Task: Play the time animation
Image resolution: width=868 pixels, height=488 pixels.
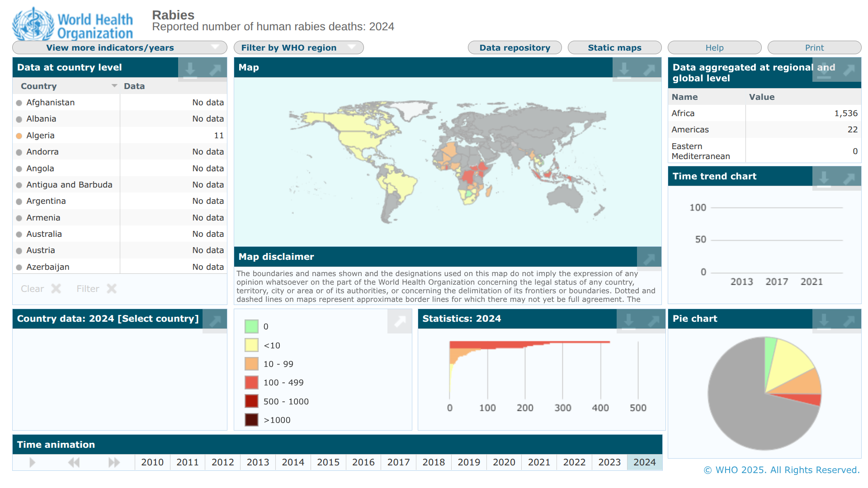Action: click(32, 462)
